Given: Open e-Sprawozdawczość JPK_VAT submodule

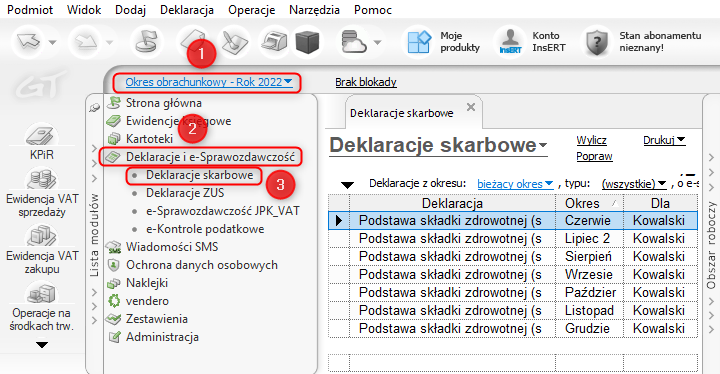Looking at the screenshot, I should coord(223,211).
